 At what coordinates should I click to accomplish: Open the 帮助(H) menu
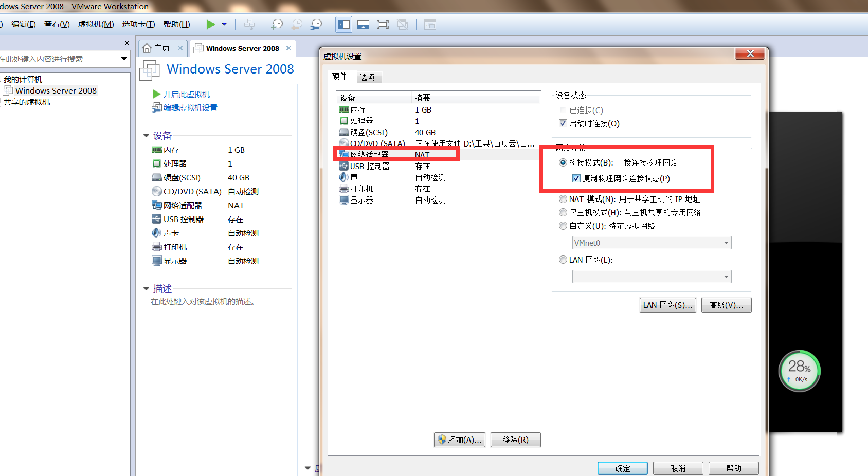point(176,24)
